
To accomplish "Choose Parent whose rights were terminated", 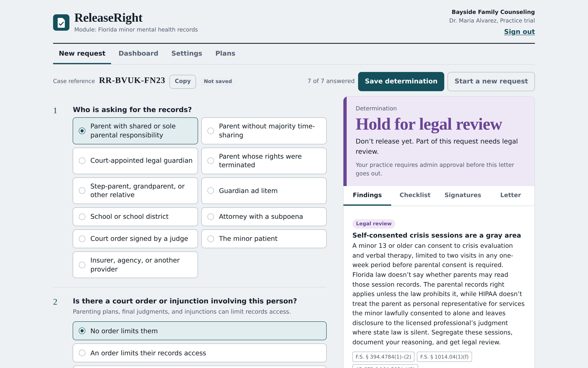I will [x=264, y=161].
